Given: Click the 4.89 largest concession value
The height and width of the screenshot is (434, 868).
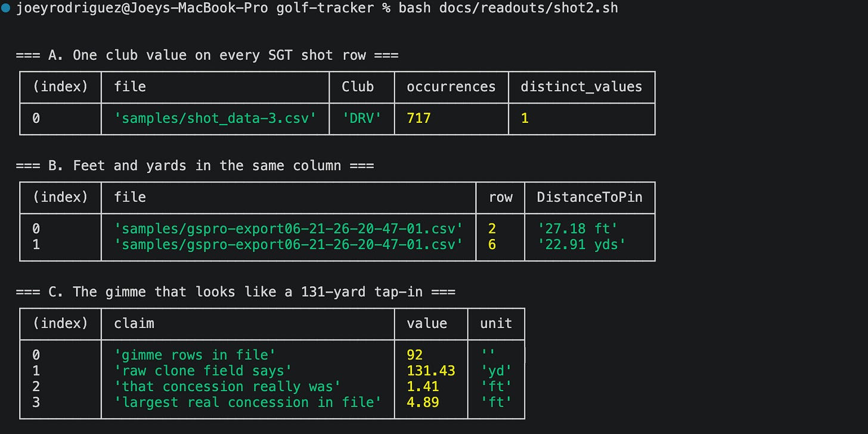Looking at the screenshot, I should click(423, 402).
